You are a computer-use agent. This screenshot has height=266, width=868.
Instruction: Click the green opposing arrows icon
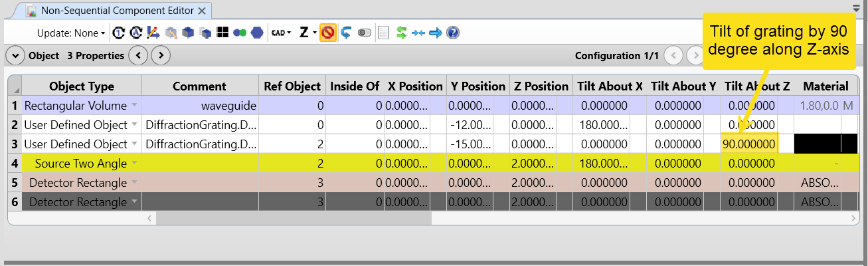point(401,33)
